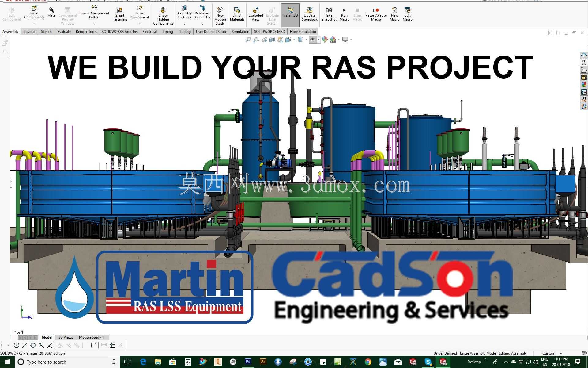
Task: Open SOLIDWORKS Resources home in task pane
Action: [584, 55]
